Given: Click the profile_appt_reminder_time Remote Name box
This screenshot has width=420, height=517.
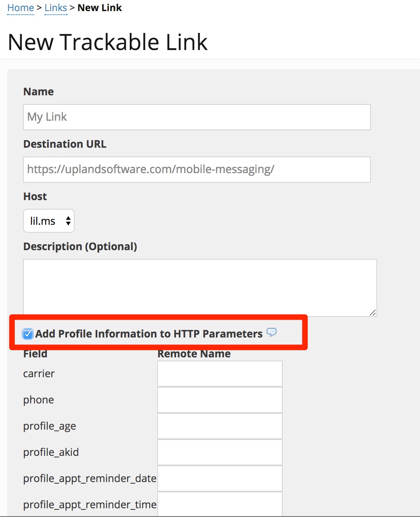Looking at the screenshot, I should tap(220, 503).
